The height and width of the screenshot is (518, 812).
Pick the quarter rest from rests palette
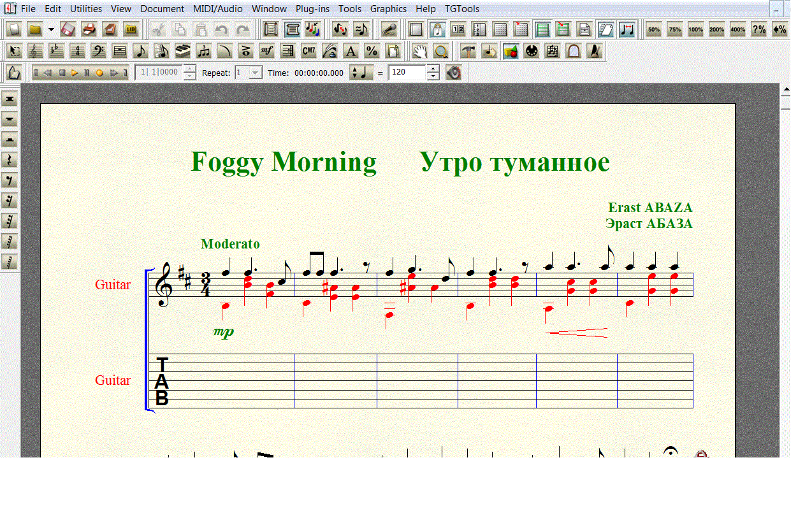[10, 160]
